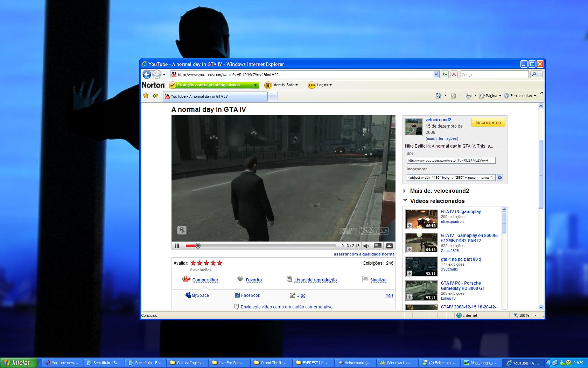Switch to Cultura Inglesa taskbar folder
Viewport: 588px width, 368px height.
click(x=188, y=363)
